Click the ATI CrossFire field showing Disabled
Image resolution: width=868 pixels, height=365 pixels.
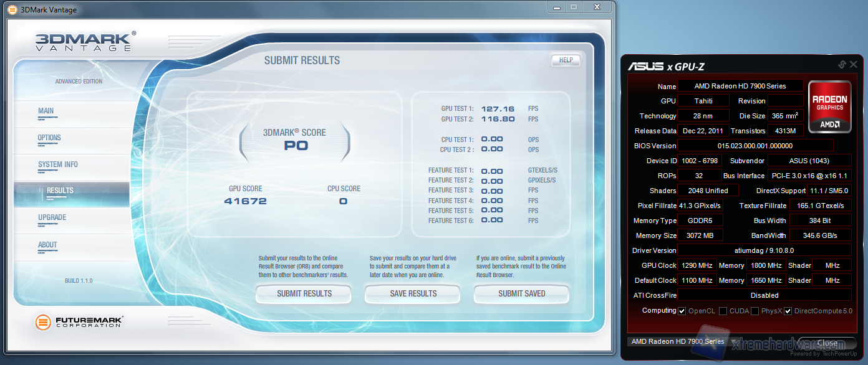(x=764, y=295)
